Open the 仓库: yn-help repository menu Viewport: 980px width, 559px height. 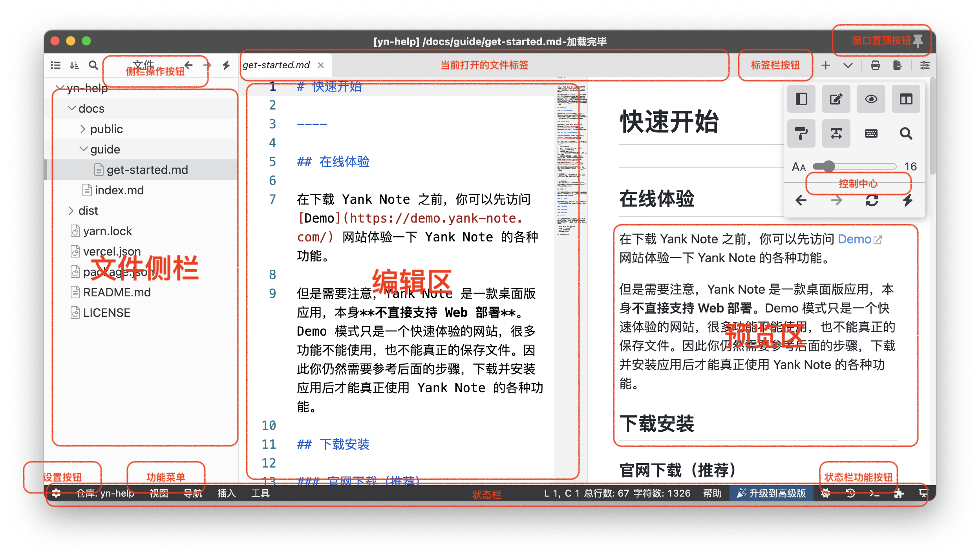point(105,493)
